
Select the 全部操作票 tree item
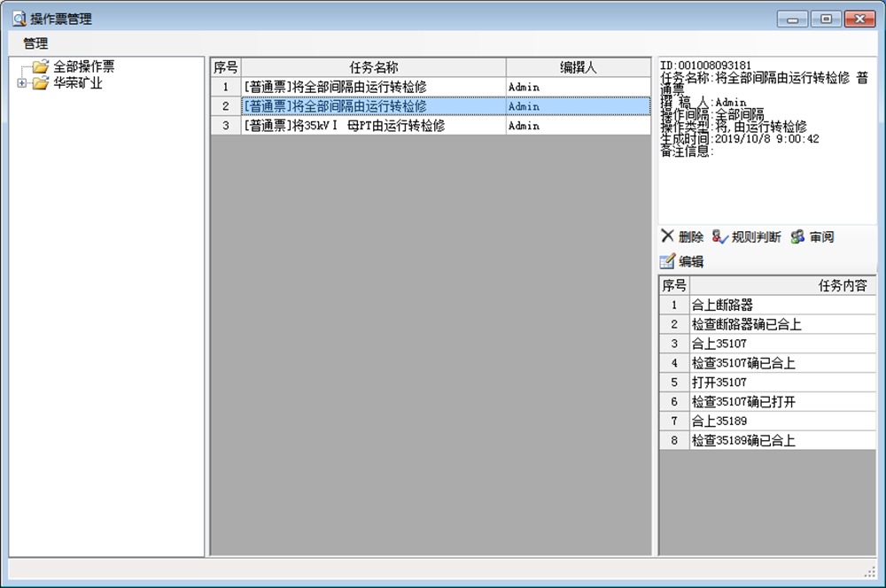pos(83,66)
